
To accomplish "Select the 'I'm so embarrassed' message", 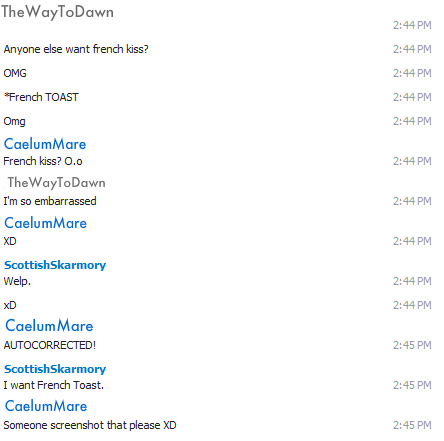I will click(50, 201).
